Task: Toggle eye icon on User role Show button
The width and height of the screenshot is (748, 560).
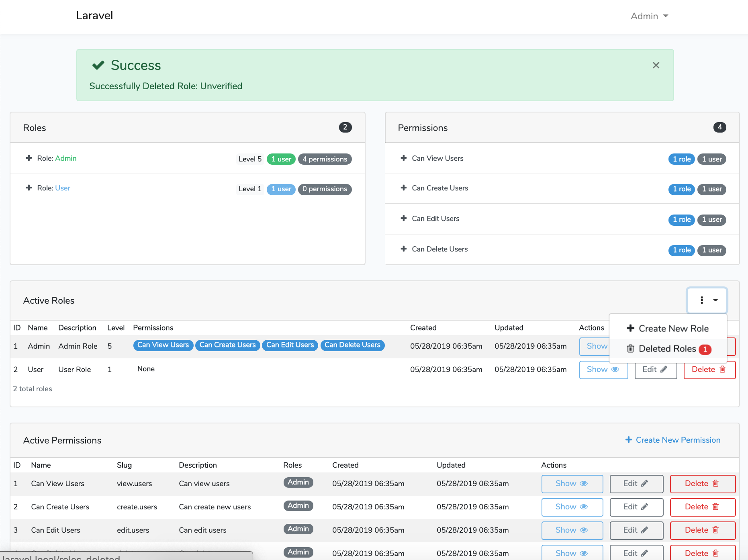Action: click(615, 369)
